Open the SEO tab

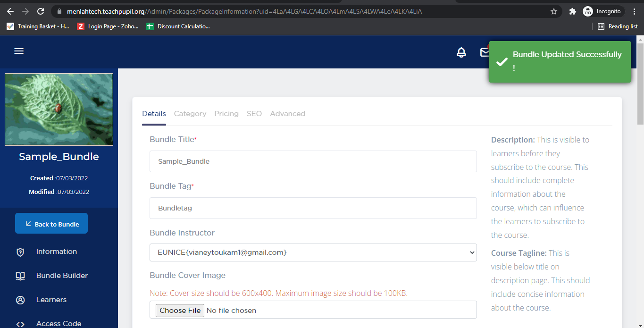254,114
